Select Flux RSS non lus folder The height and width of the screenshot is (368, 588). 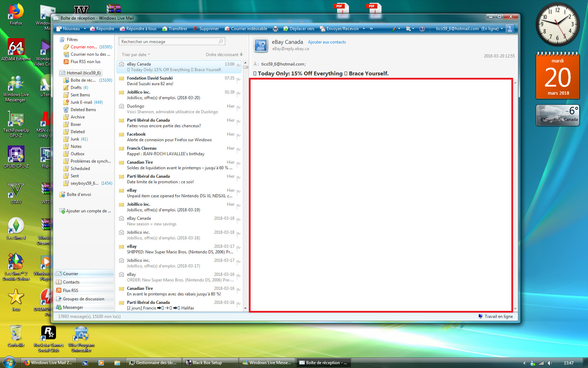[x=82, y=62]
